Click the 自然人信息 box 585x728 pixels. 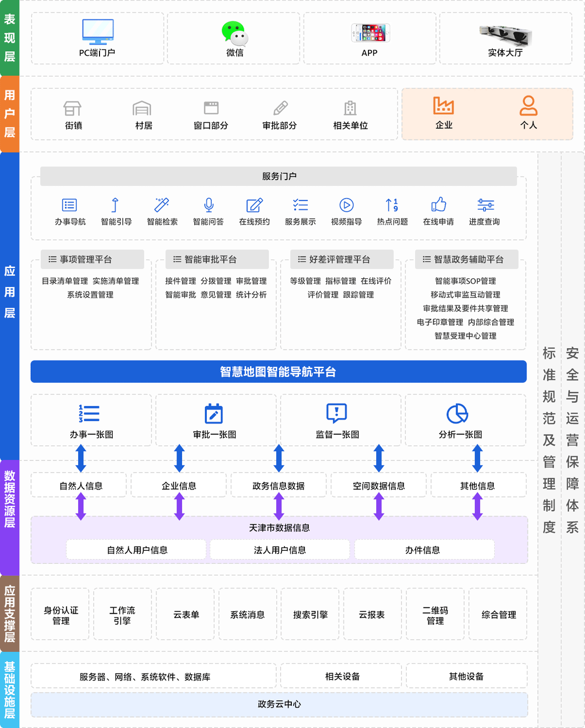click(79, 485)
